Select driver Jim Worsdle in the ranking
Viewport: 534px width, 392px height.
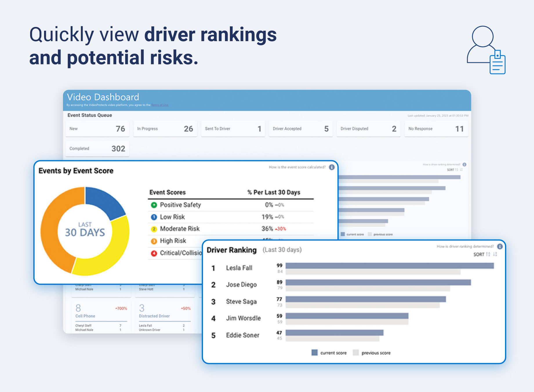pos(244,318)
